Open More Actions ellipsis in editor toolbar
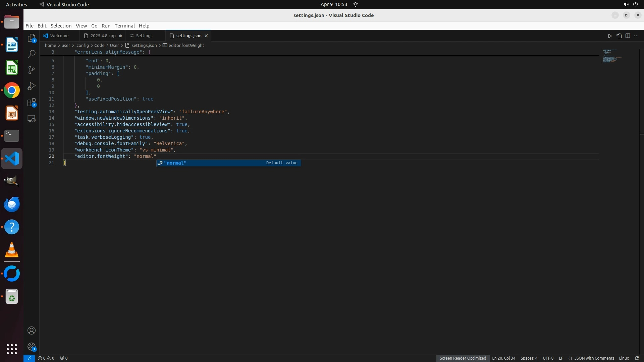Viewport: 644px width, 362px height. pyautogui.click(x=636, y=36)
